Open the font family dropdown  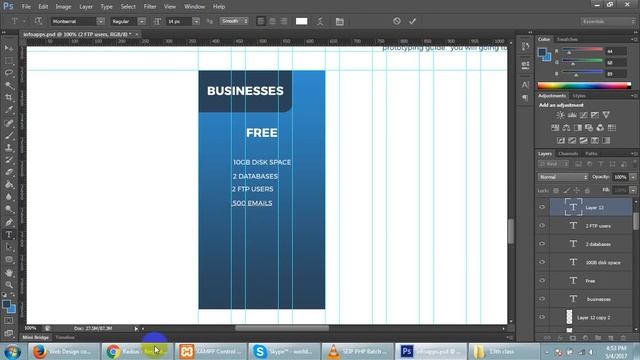coord(100,21)
